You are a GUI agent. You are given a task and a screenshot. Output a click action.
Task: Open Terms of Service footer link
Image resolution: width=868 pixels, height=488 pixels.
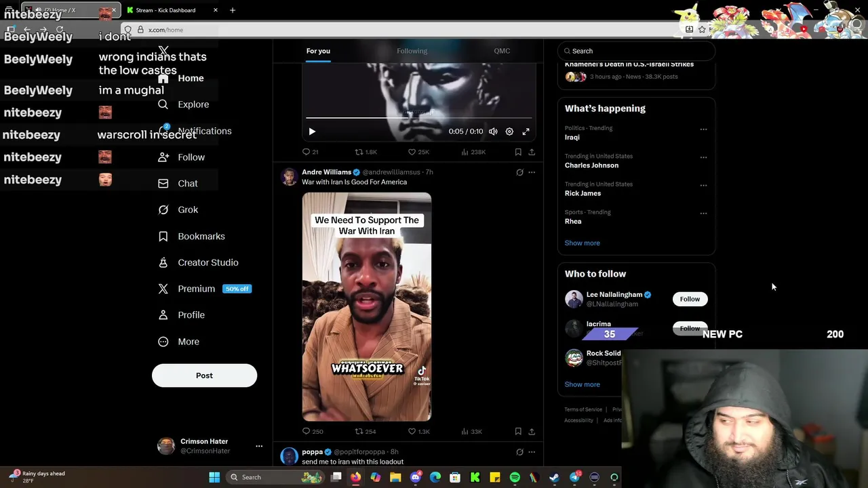583,409
